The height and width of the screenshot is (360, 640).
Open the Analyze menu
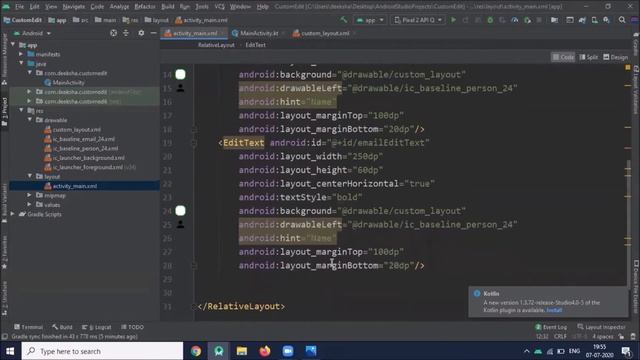click(x=119, y=7)
